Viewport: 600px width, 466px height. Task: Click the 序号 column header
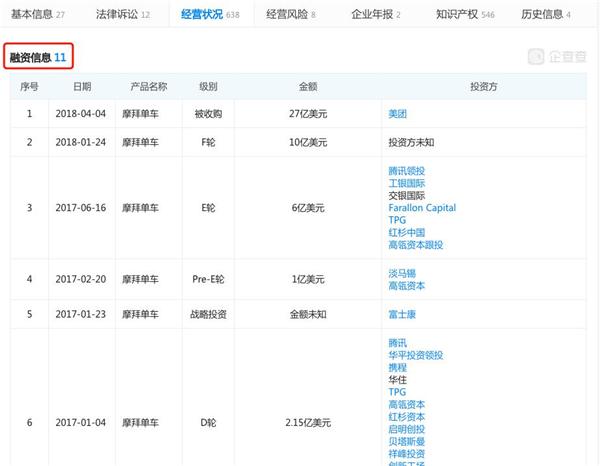pyautogui.click(x=29, y=86)
